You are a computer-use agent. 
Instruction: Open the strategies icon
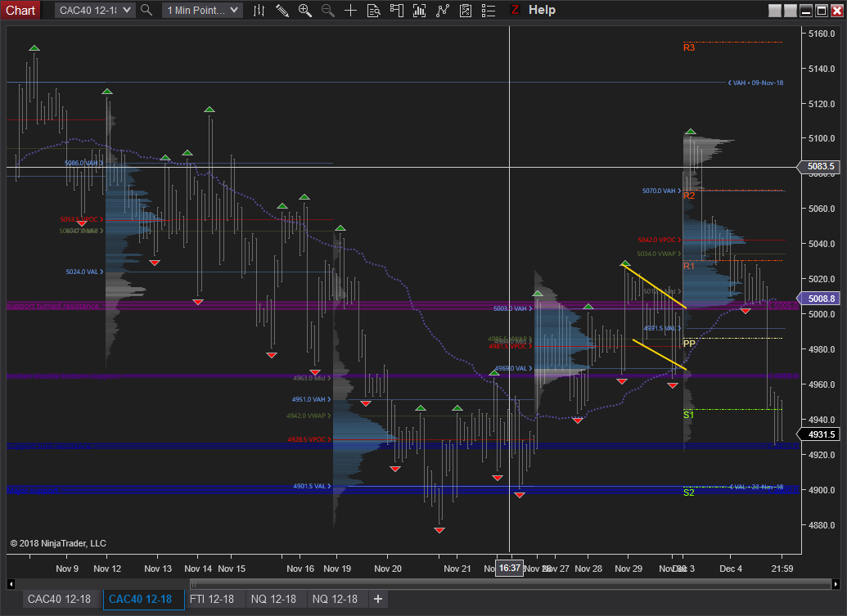pos(443,11)
